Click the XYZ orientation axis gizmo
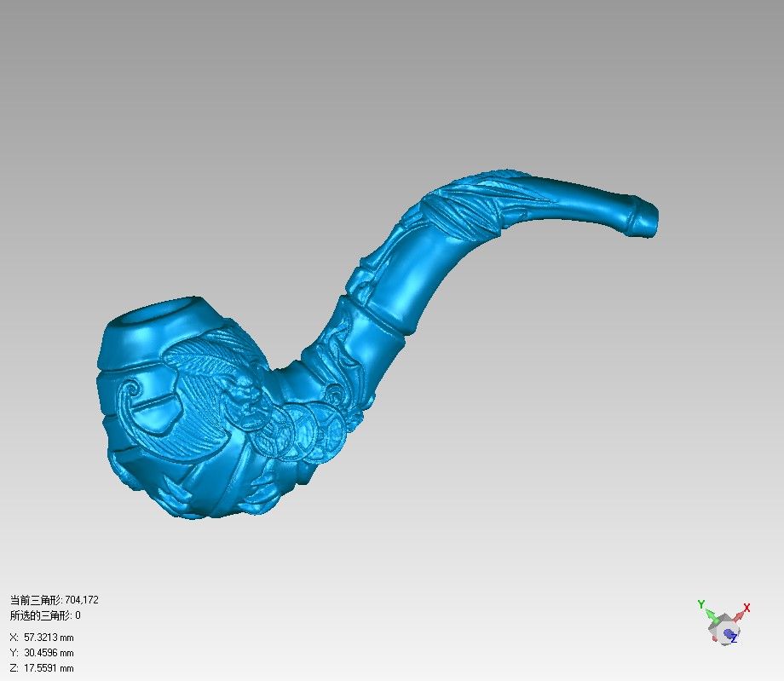Viewport: 784px width, 681px height. tap(724, 623)
